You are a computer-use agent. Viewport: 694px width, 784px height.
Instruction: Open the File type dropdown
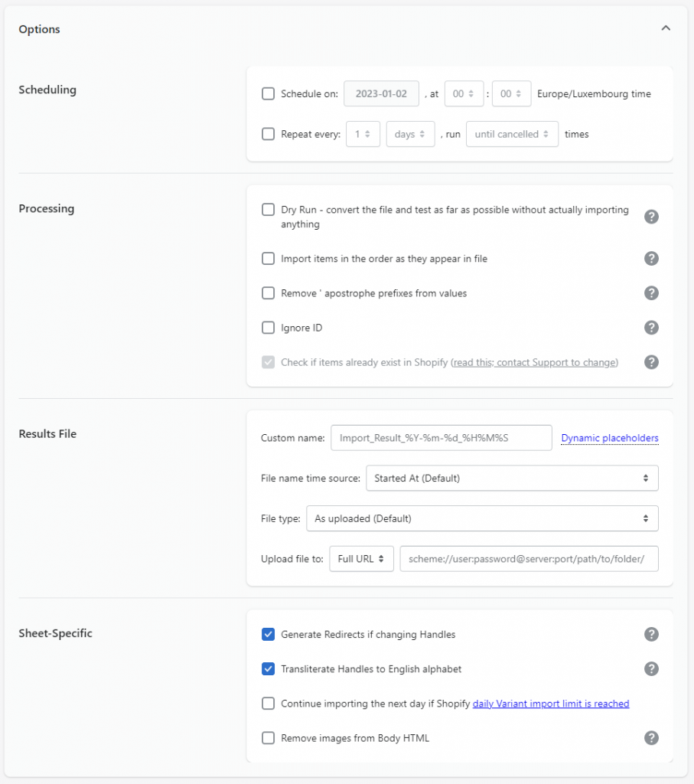tap(482, 518)
